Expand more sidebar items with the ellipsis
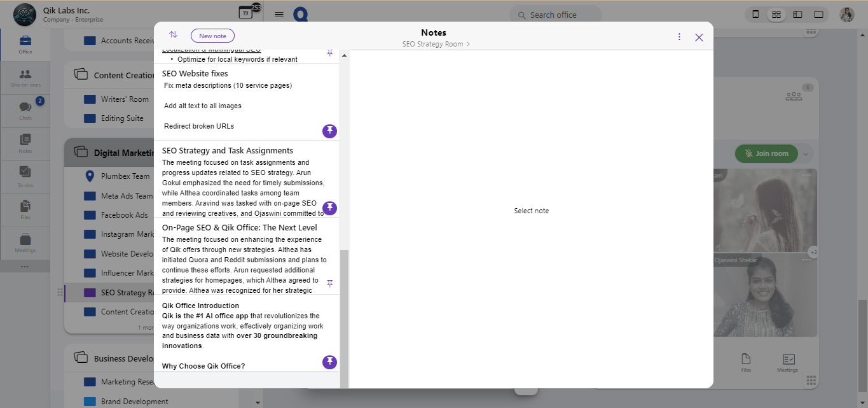Viewport: 868px width, 408px height. pos(25,266)
